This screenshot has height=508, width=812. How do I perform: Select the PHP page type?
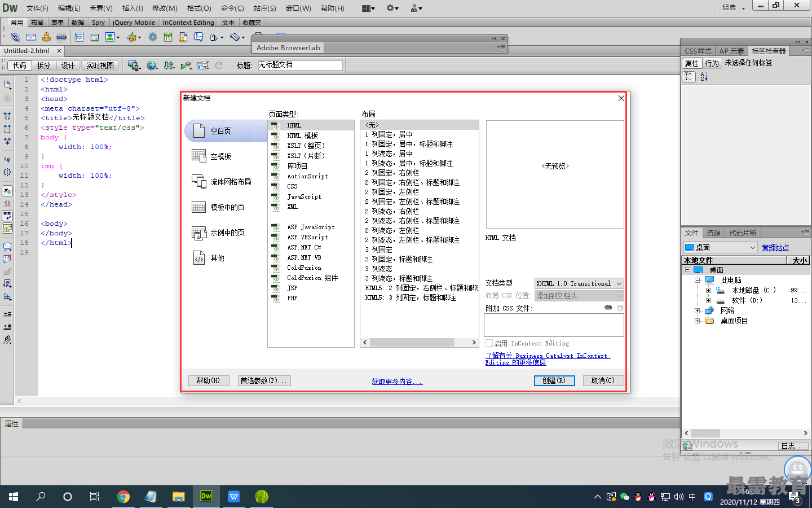292,298
